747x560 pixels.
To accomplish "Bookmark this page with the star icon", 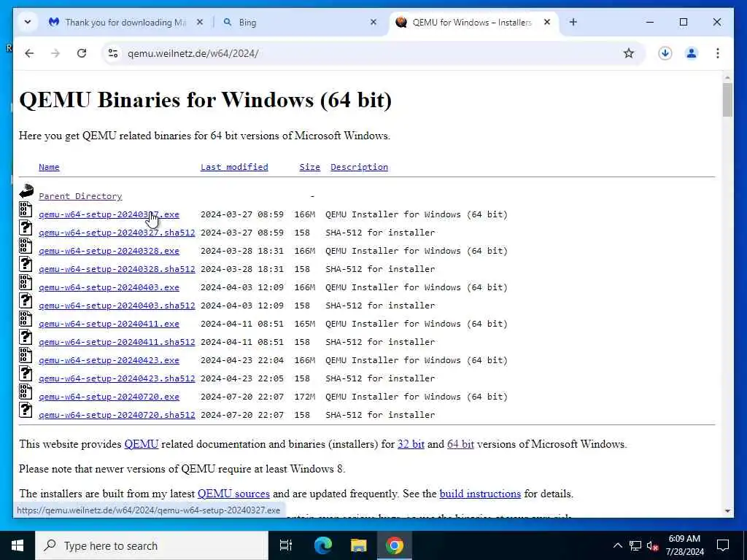I will click(629, 53).
